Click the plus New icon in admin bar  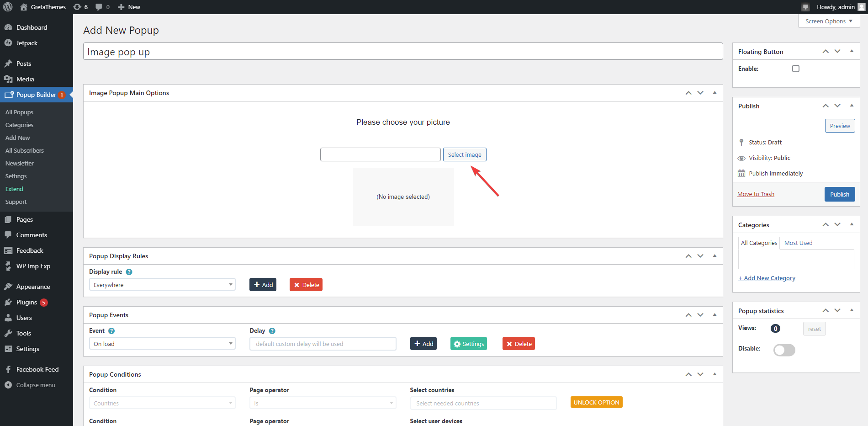coord(121,7)
